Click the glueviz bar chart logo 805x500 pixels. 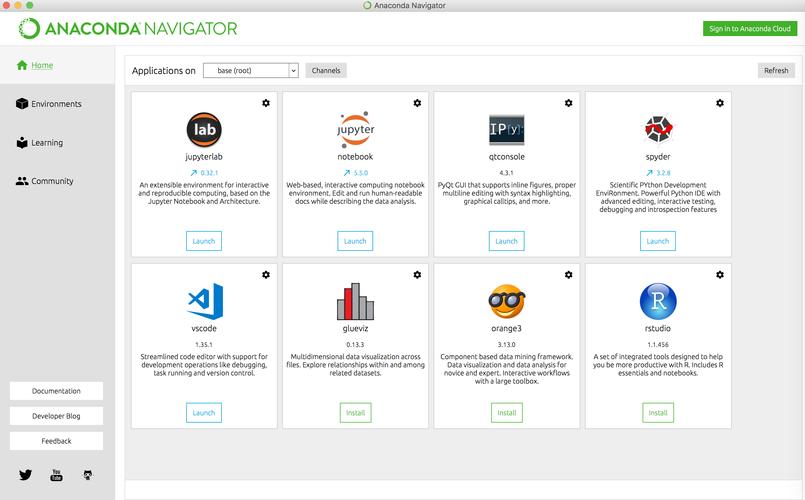pyautogui.click(x=355, y=301)
